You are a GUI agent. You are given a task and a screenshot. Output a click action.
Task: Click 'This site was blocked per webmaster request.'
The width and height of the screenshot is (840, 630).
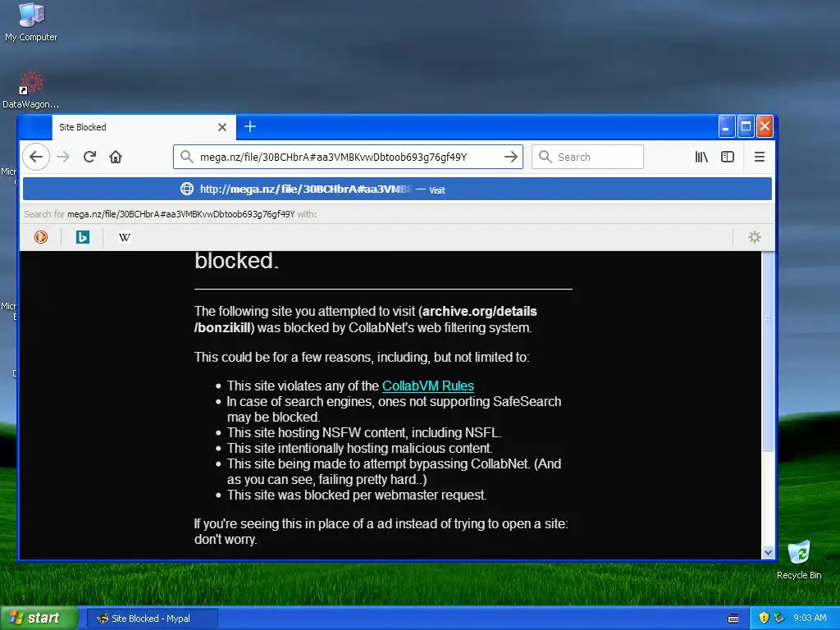[357, 495]
